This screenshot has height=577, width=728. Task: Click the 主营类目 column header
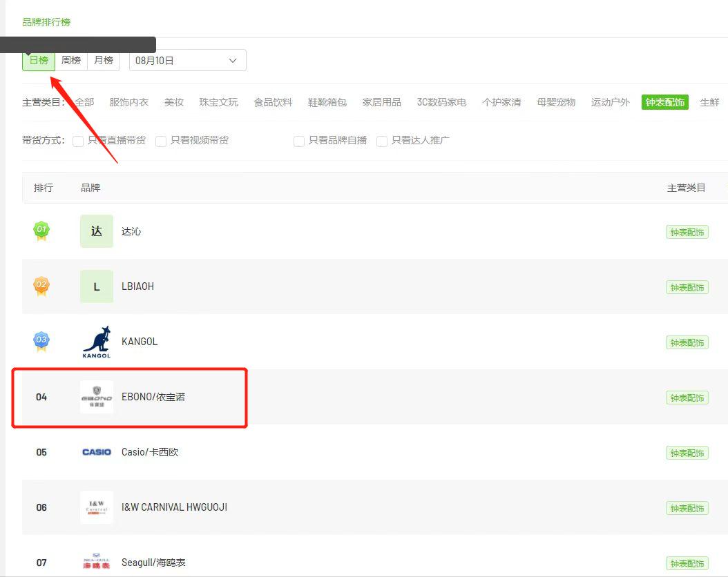click(687, 188)
